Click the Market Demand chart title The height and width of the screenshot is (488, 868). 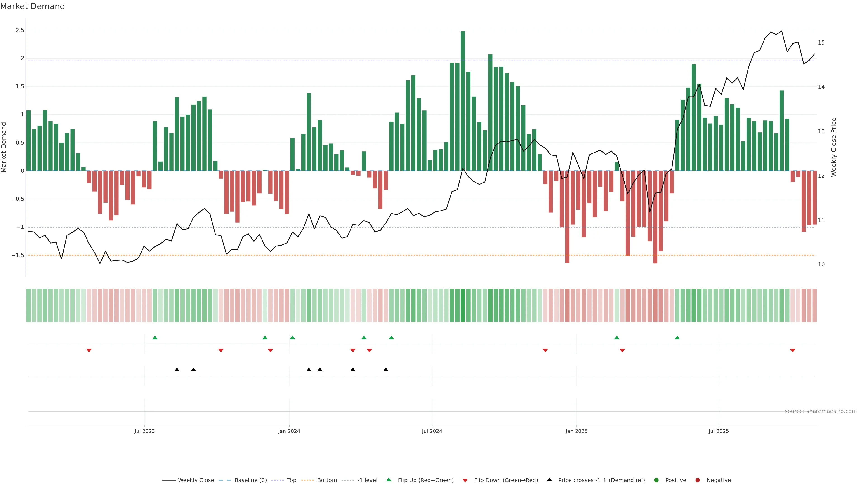(x=32, y=6)
